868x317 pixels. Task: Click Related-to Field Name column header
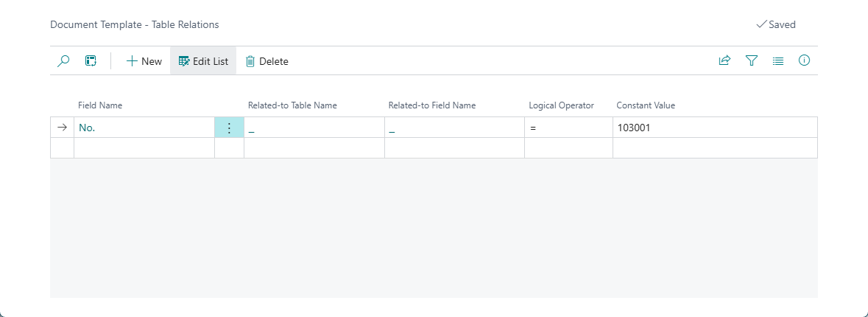[431, 105]
